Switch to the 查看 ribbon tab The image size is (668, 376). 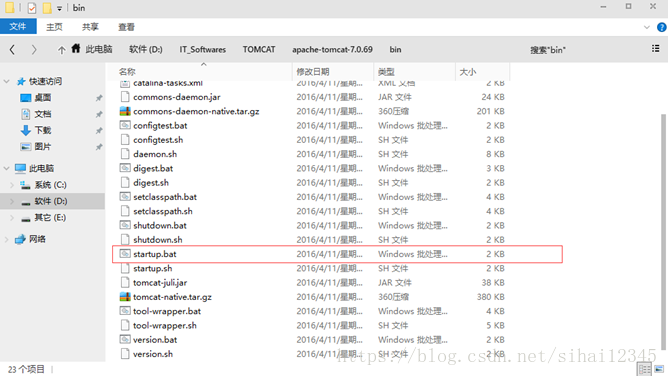pyautogui.click(x=127, y=27)
